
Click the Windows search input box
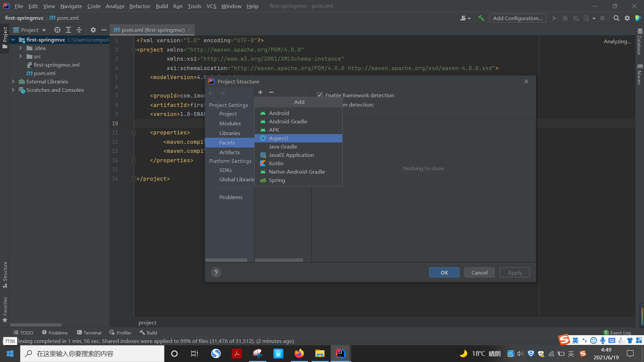coord(92,354)
